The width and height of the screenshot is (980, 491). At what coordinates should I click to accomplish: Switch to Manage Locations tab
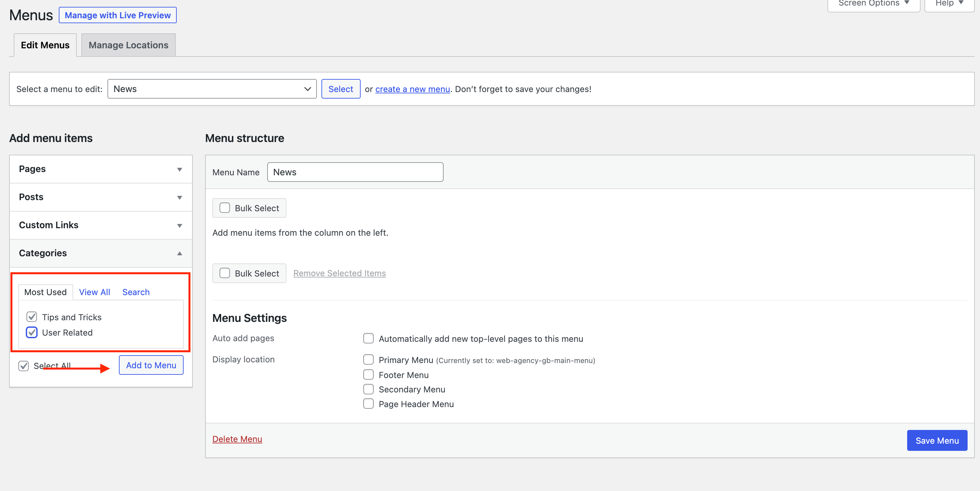pyautogui.click(x=128, y=45)
